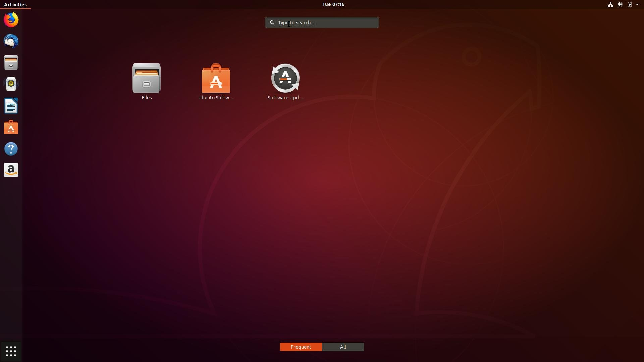Open Rhythmbox music player in dock
Screen dimensions: 644x362
[x=11, y=84]
